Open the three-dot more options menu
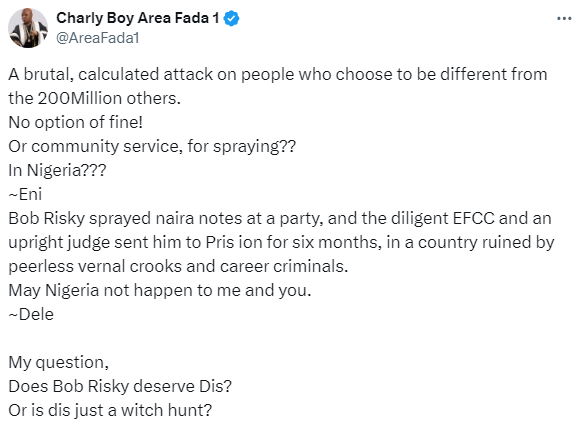 [x=564, y=18]
